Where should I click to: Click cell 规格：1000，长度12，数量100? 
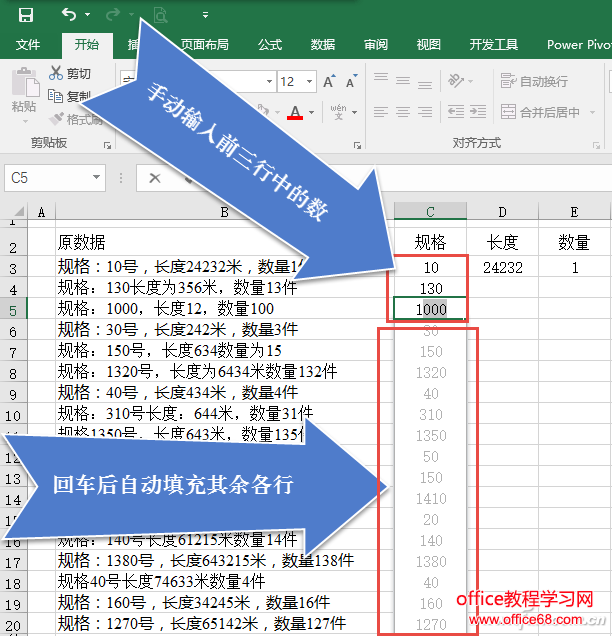coord(224,309)
